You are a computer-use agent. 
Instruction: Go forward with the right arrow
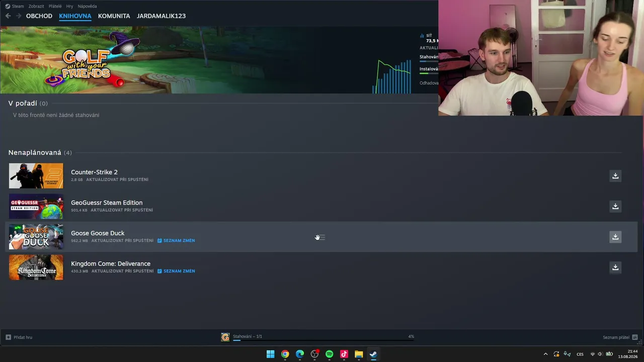click(x=19, y=16)
